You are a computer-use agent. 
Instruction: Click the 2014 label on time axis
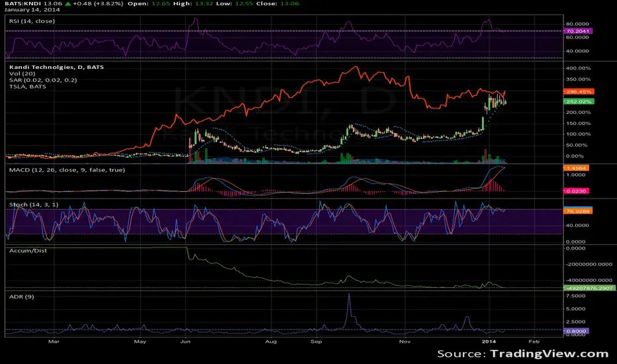pos(489,341)
